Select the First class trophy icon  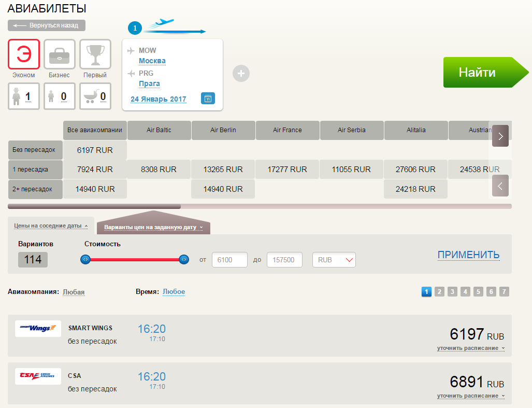tap(95, 54)
